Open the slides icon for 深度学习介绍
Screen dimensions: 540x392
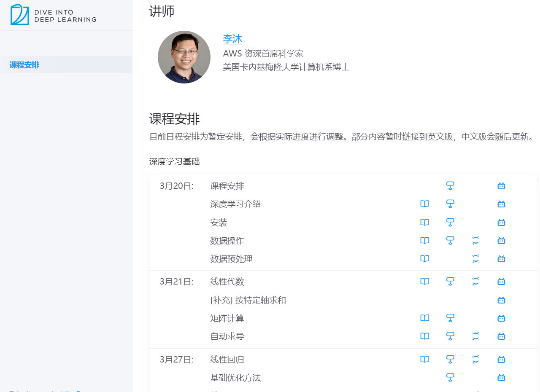tap(450, 204)
